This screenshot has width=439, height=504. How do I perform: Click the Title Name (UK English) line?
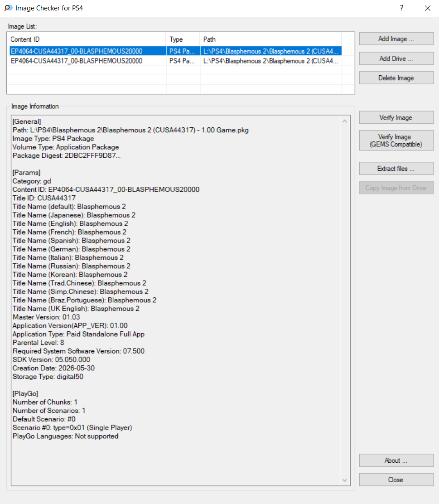[x=76, y=309]
